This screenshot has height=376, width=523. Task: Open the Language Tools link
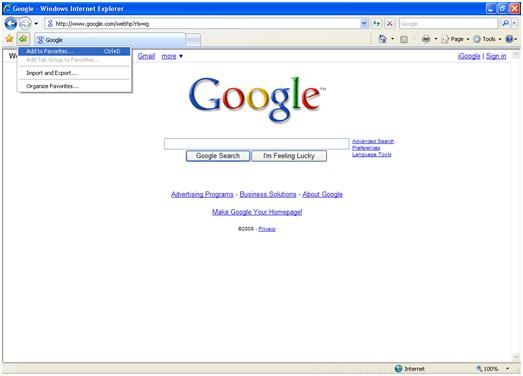coord(372,154)
